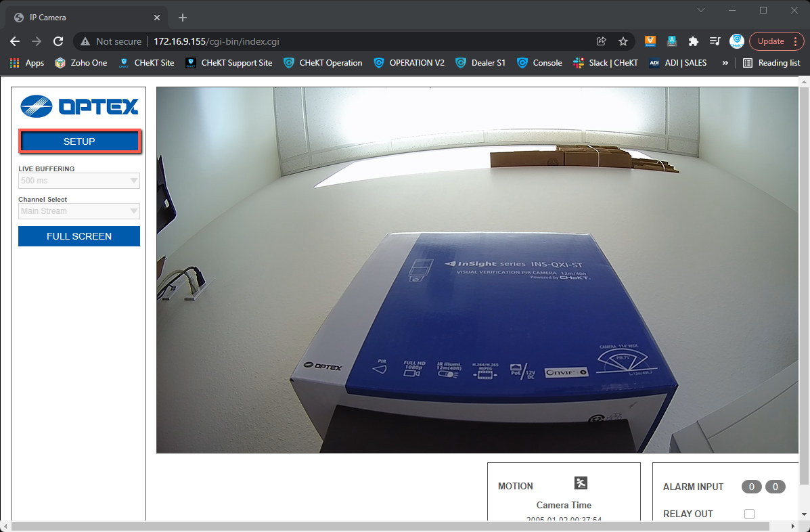
Task: Click the browser forward arrow
Action: 37,41
